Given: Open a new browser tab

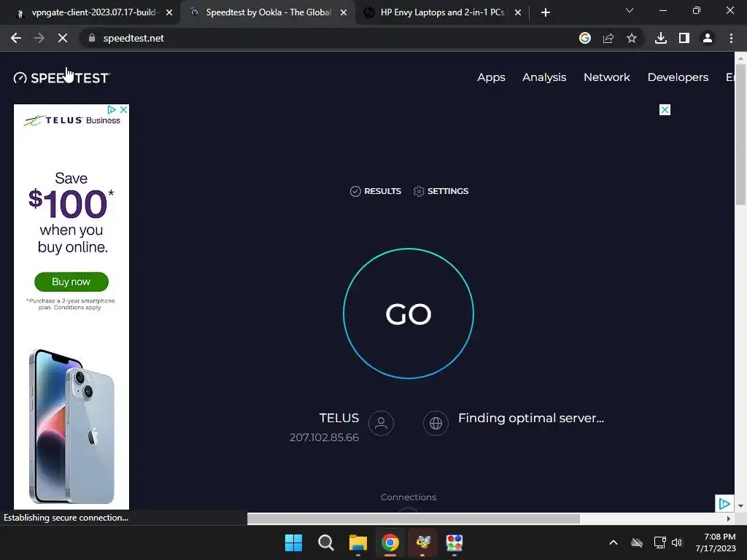Looking at the screenshot, I should tap(546, 13).
